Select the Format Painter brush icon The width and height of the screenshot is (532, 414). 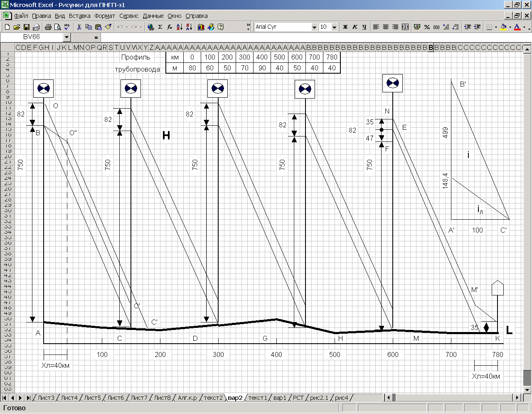pyautogui.click(x=108, y=27)
